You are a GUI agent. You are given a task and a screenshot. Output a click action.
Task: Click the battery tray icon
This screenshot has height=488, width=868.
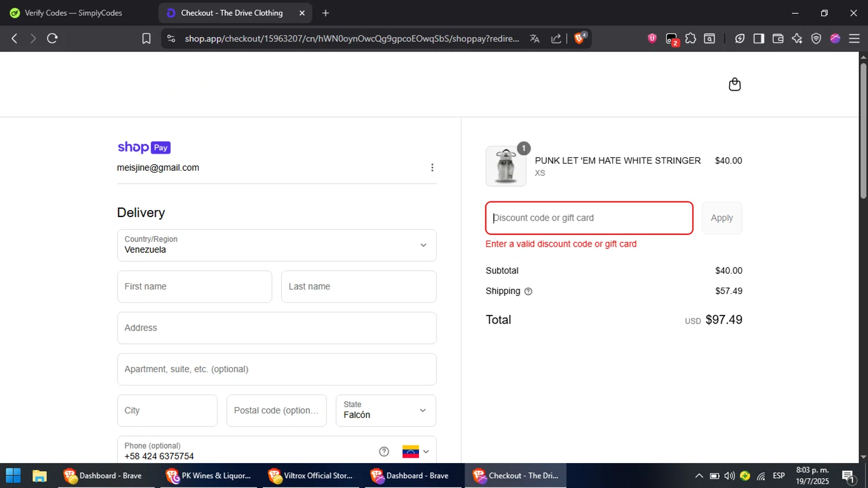click(x=715, y=476)
